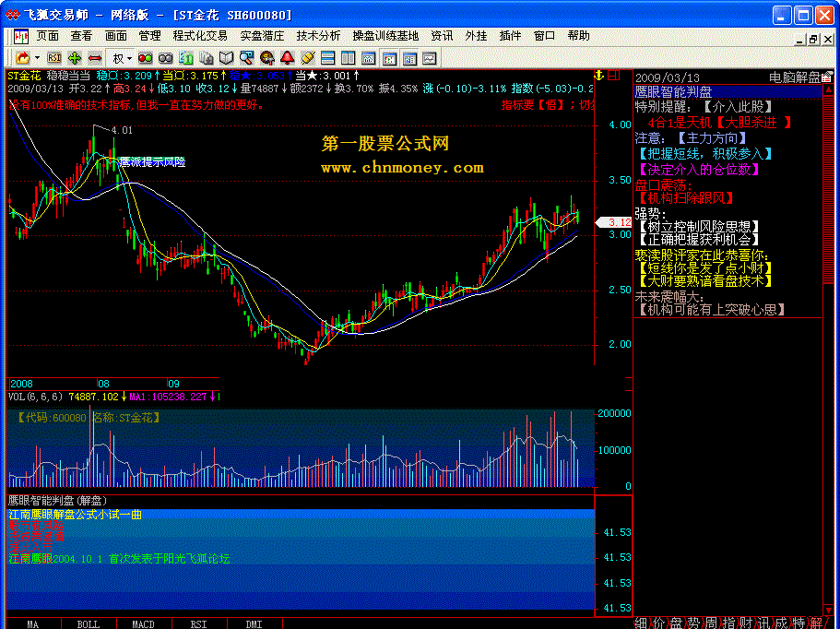Open the 操盘训练基地 menu
This screenshot has height=629, width=840.
tap(385, 36)
